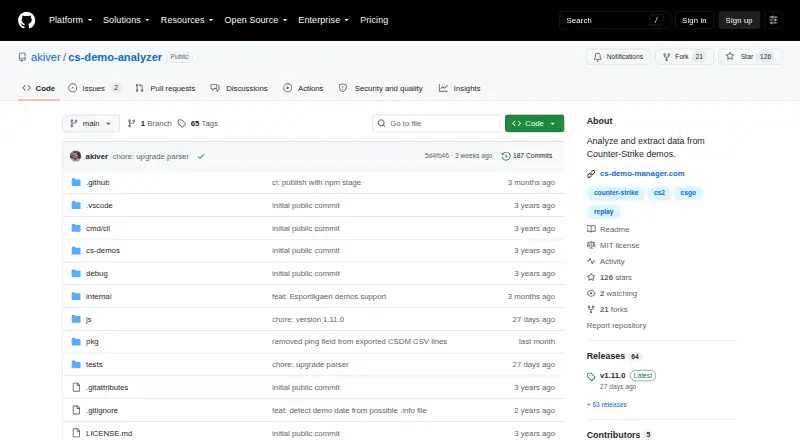Switch to the Security and quality tab
The width and height of the screenshot is (800, 440).
click(x=381, y=88)
